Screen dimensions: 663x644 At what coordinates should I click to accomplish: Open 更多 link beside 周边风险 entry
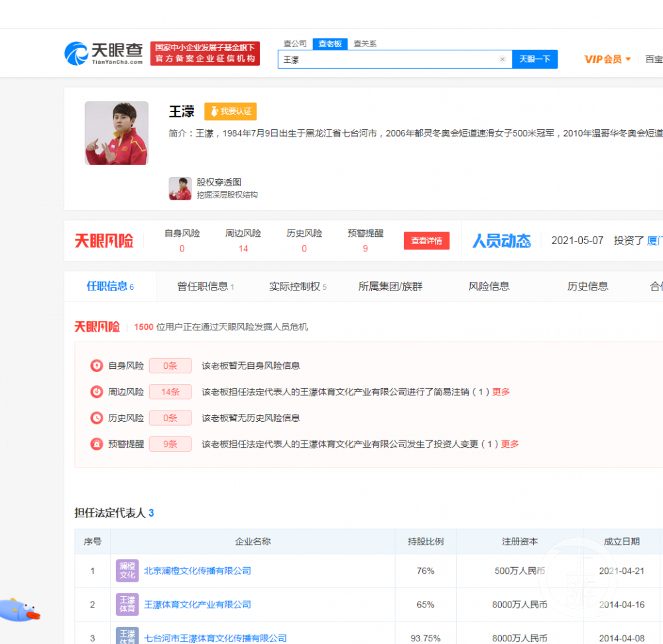point(501,392)
